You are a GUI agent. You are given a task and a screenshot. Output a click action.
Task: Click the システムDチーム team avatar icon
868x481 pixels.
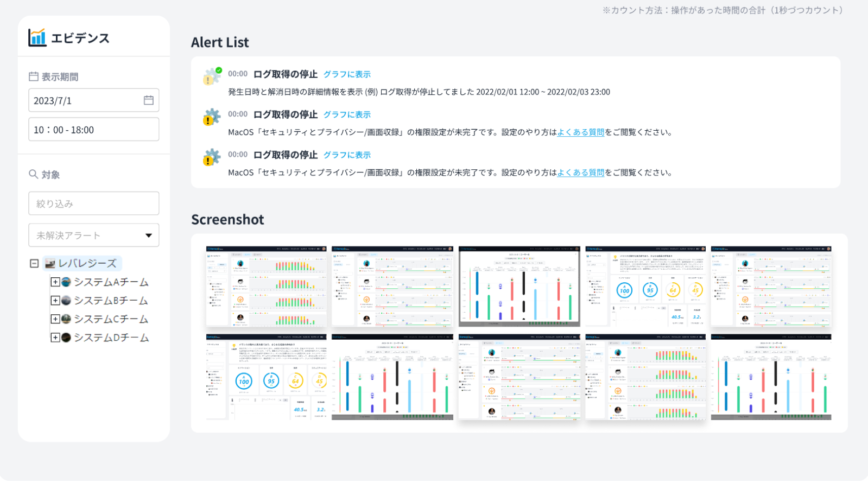click(x=66, y=338)
